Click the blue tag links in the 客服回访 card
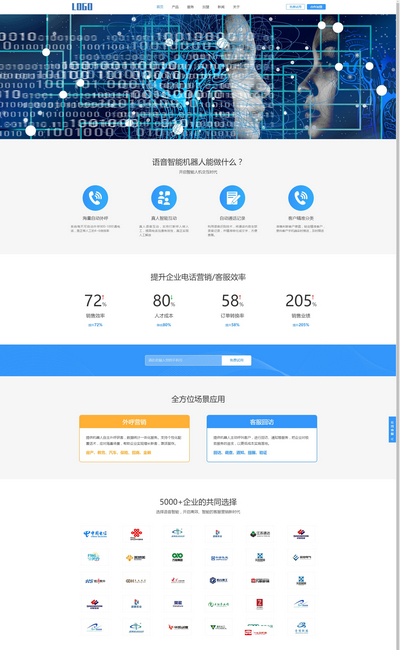This screenshot has height=650, width=400. click(240, 453)
